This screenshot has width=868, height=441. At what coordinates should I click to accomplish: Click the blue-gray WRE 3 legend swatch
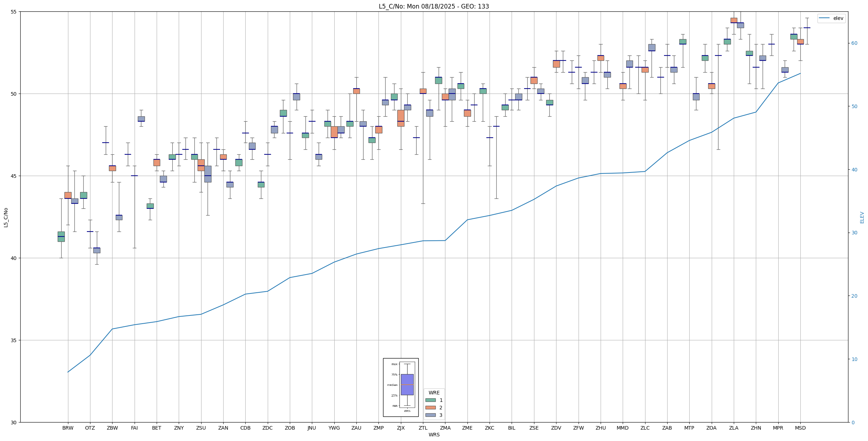[x=430, y=415]
